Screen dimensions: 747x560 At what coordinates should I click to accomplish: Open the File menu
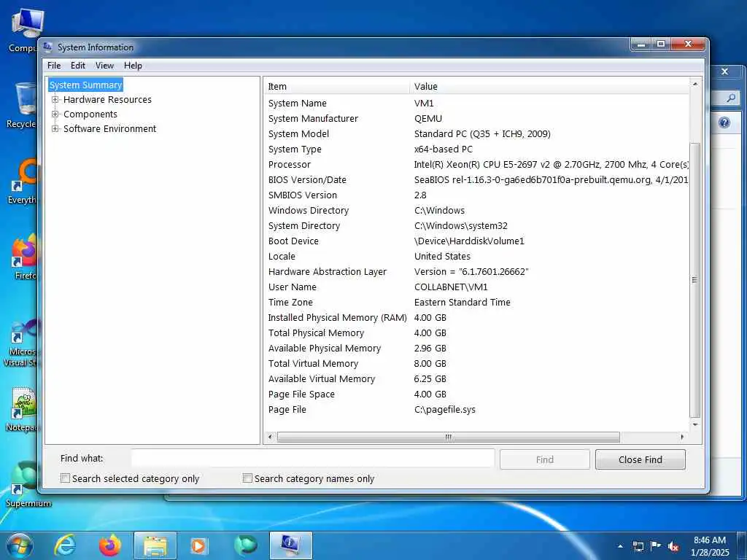[54, 66]
